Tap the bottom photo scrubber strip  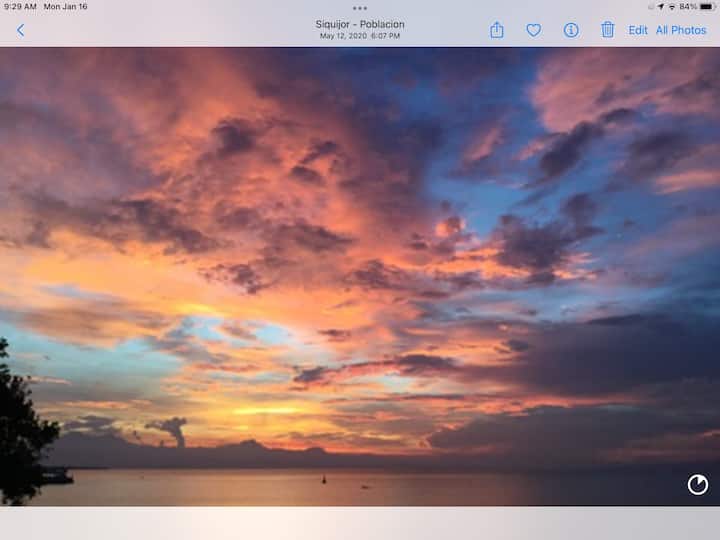point(360,522)
